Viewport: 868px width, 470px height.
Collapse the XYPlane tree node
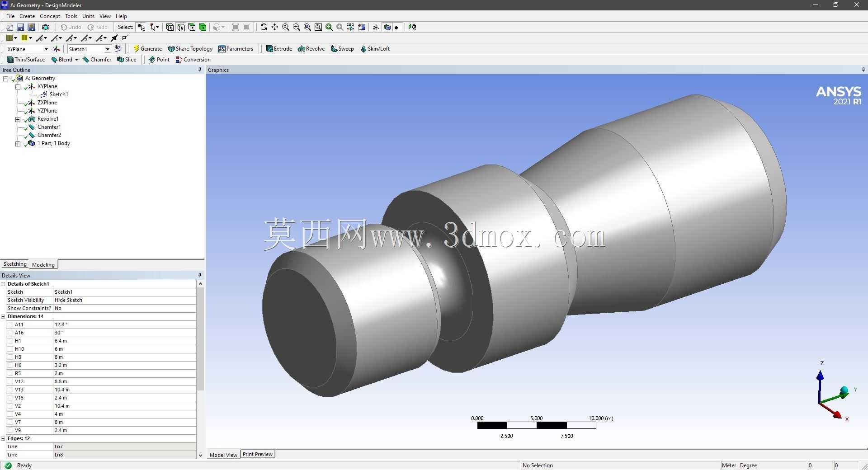coord(18,87)
